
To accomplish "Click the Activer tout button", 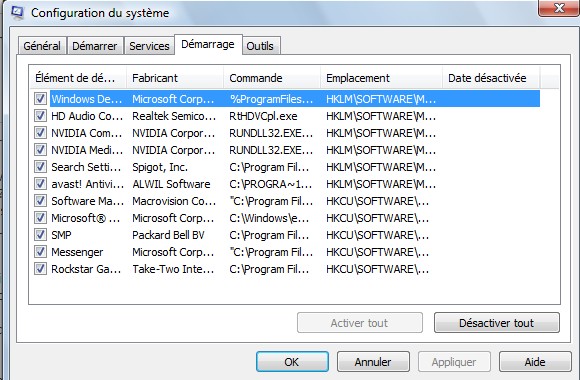I will pyautogui.click(x=360, y=323).
